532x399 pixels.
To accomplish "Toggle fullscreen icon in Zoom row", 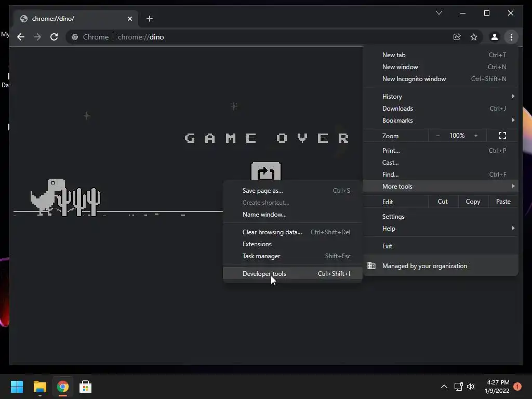I will click(502, 136).
